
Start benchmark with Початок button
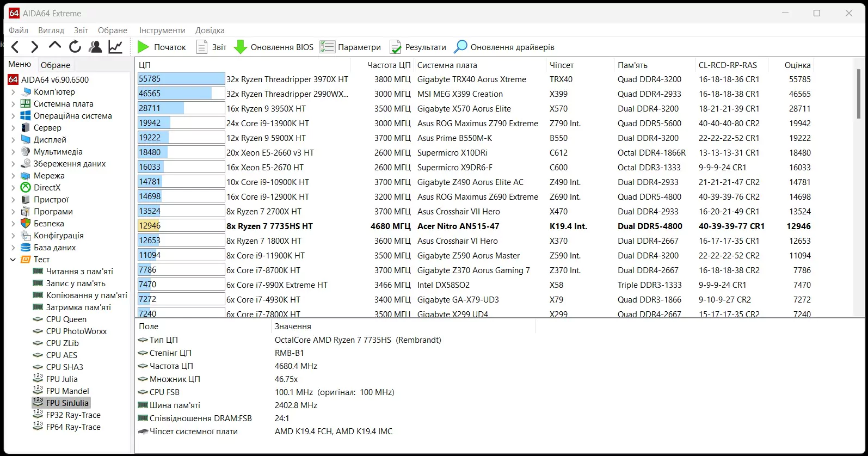point(162,47)
